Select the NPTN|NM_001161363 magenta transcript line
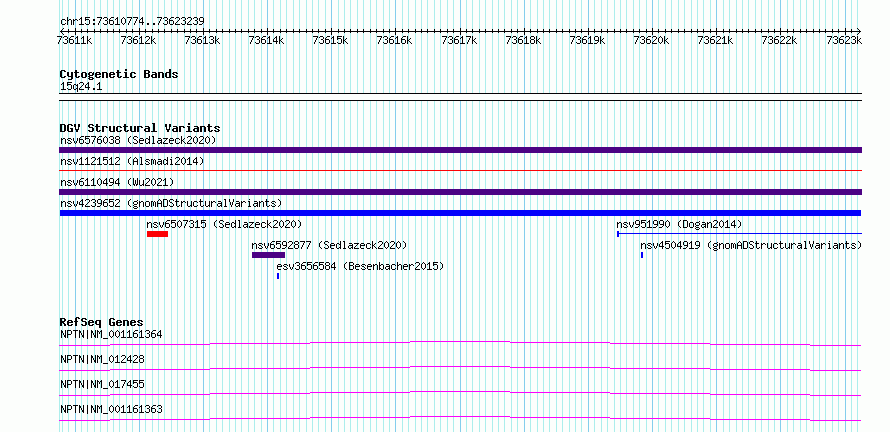 (460, 418)
